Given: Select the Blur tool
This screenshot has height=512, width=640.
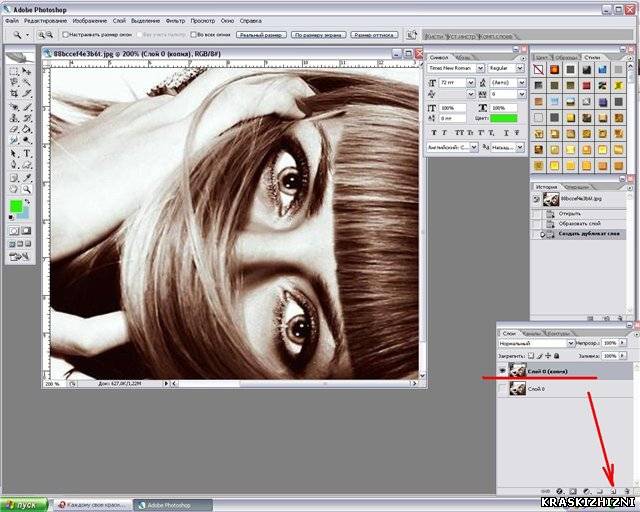Looking at the screenshot, I should (14, 140).
